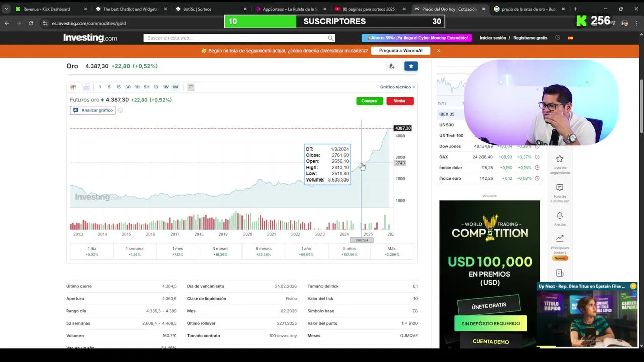Click the green Compra button
The width and height of the screenshot is (644, 362).
tap(369, 101)
